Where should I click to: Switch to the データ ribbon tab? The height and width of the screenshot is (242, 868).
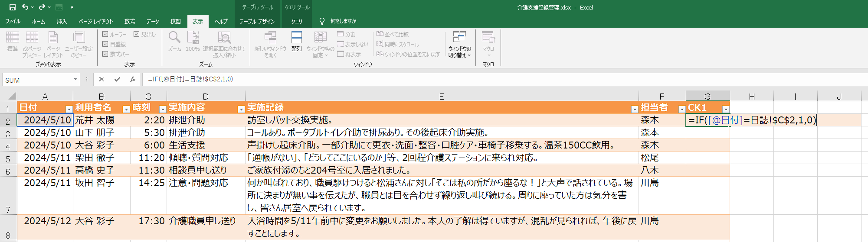[153, 21]
